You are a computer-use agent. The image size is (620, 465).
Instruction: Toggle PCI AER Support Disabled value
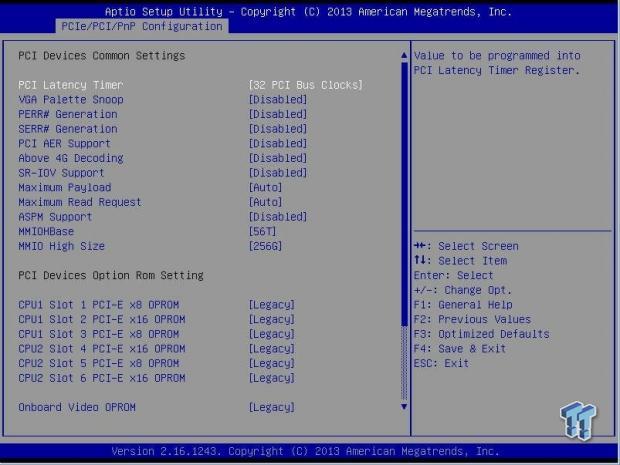(278, 144)
